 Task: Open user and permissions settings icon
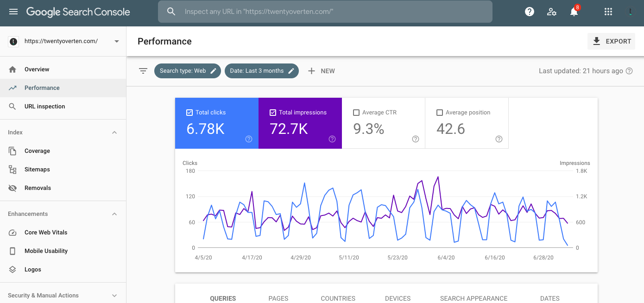coord(552,12)
